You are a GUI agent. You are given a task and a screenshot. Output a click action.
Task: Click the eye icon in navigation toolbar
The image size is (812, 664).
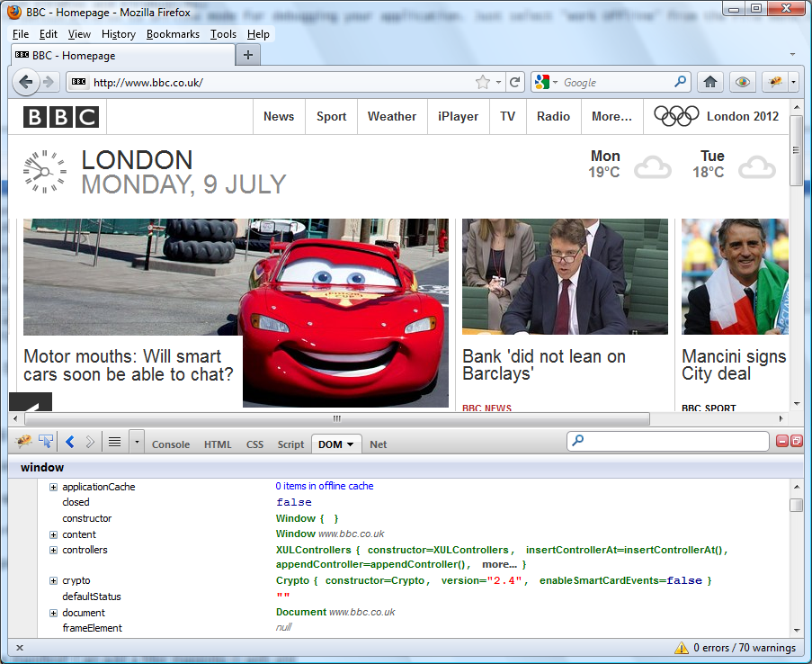coord(743,82)
